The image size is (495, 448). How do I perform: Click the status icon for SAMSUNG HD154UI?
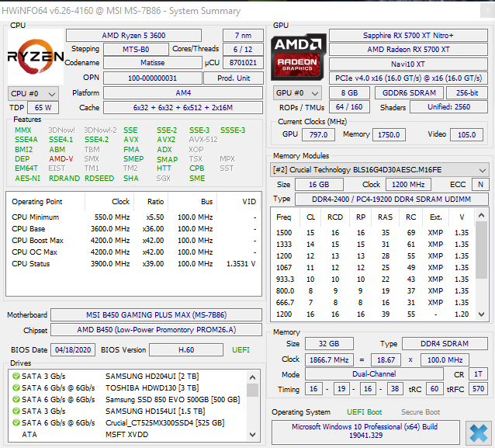(16, 411)
